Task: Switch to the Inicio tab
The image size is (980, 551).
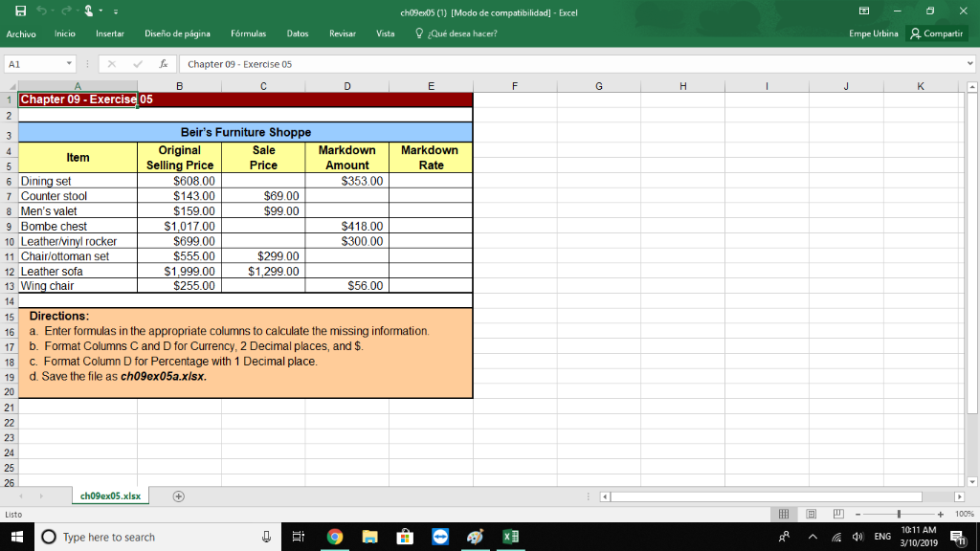Action: [64, 33]
